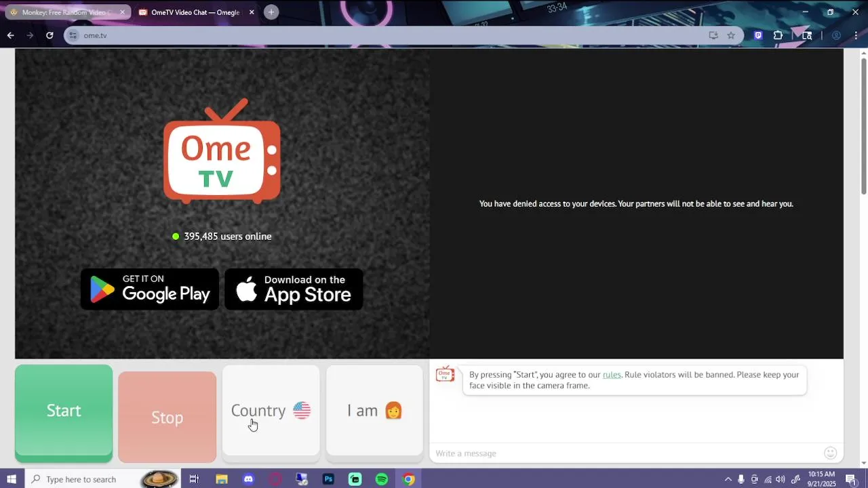Select the OmeTV Video Chat tab
The height and width of the screenshot is (488, 868).
click(x=195, y=12)
